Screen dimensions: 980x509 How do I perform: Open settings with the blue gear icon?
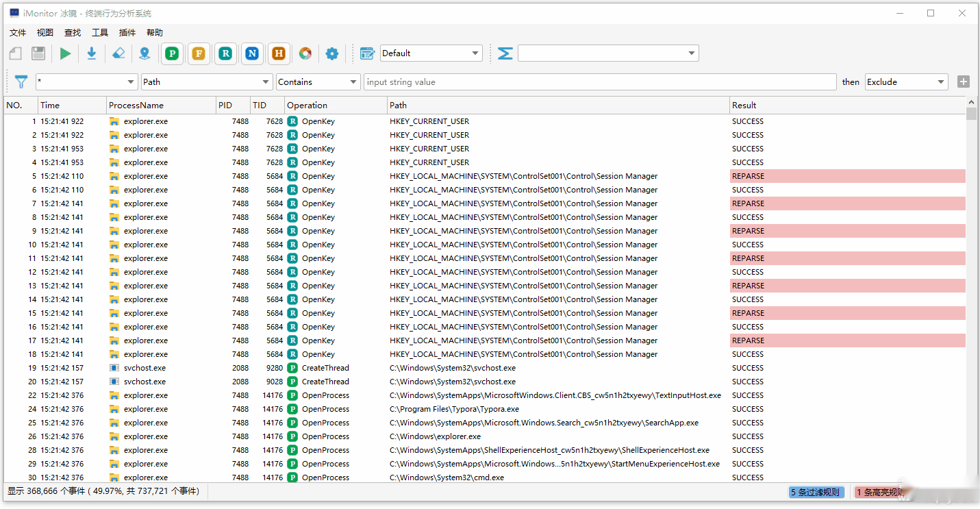point(332,53)
